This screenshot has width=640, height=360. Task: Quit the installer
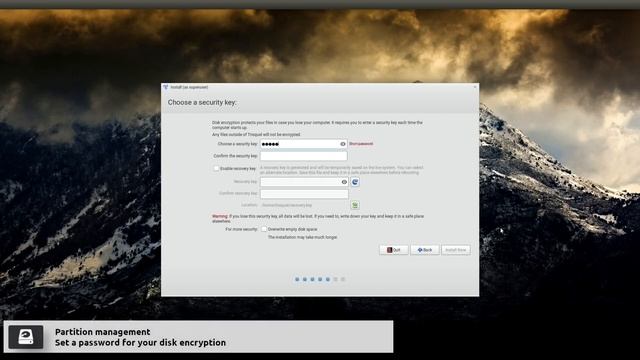click(x=393, y=250)
